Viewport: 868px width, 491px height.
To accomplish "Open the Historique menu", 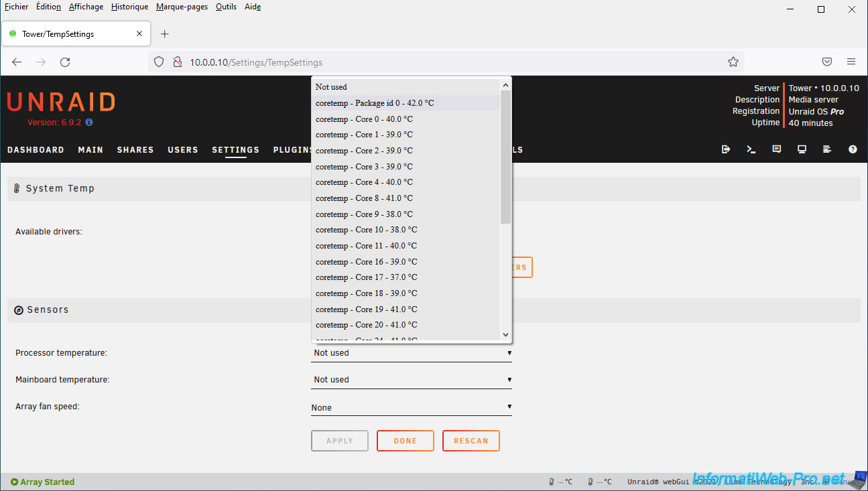I will pyautogui.click(x=129, y=7).
